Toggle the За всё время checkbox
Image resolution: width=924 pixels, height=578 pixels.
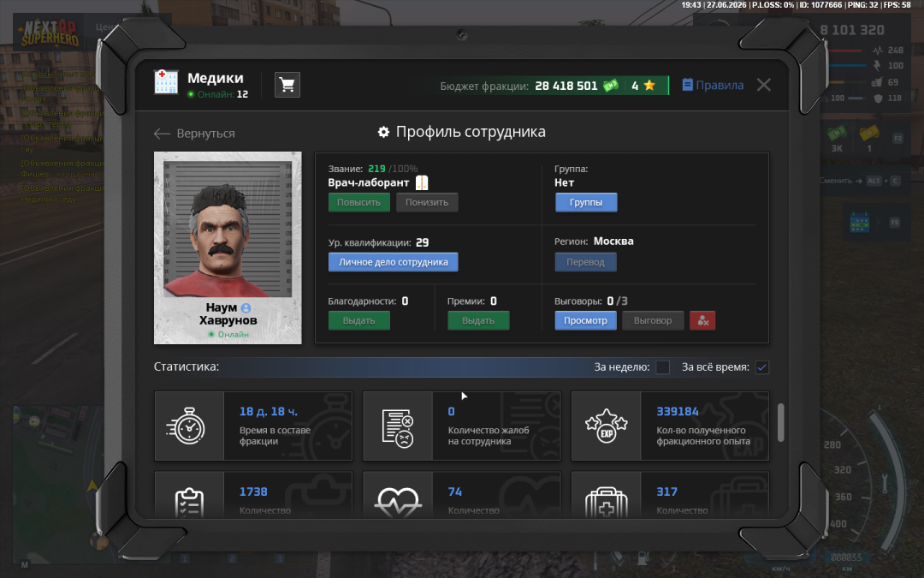(x=762, y=366)
